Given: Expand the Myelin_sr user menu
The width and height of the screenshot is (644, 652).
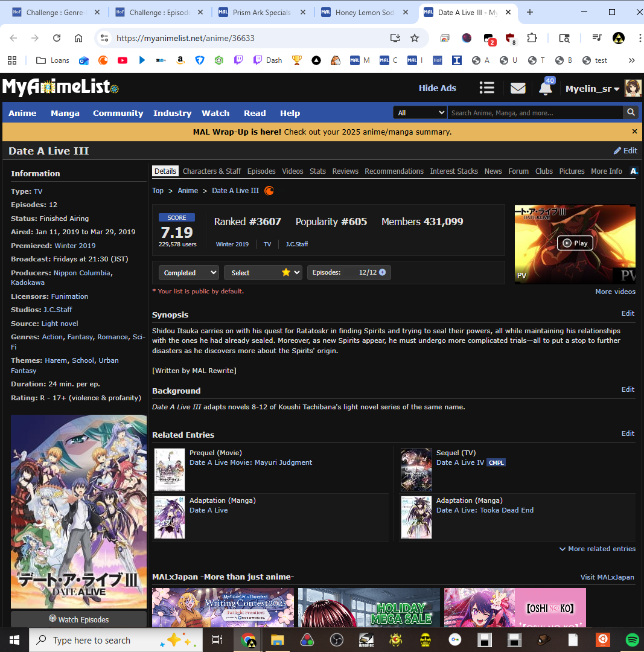Looking at the screenshot, I should coord(592,89).
